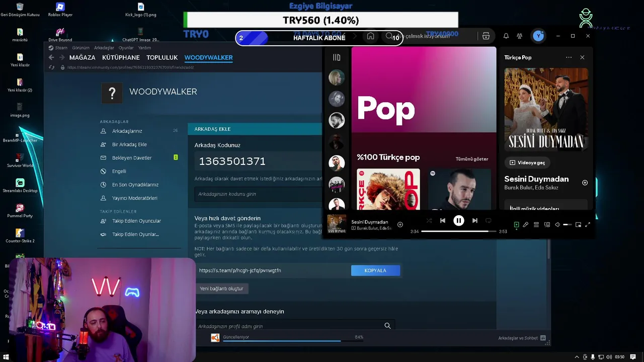Seek along the Spotify song progress bar
This screenshot has width=644, height=362.
point(459,231)
